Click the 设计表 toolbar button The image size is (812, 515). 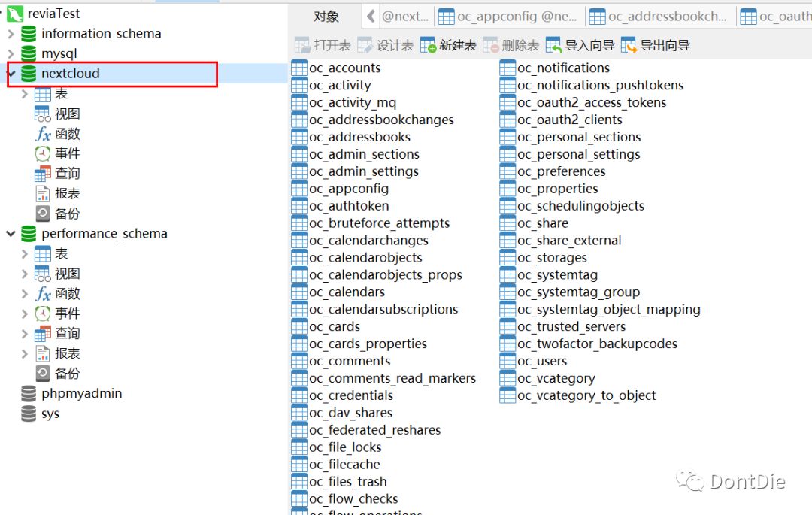(385, 46)
